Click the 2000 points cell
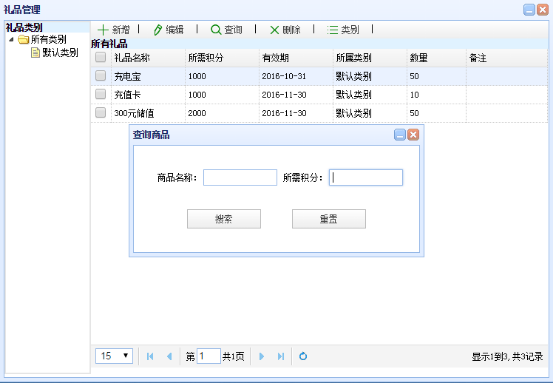This screenshot has width=554, height=384. (x=223, y=113)
